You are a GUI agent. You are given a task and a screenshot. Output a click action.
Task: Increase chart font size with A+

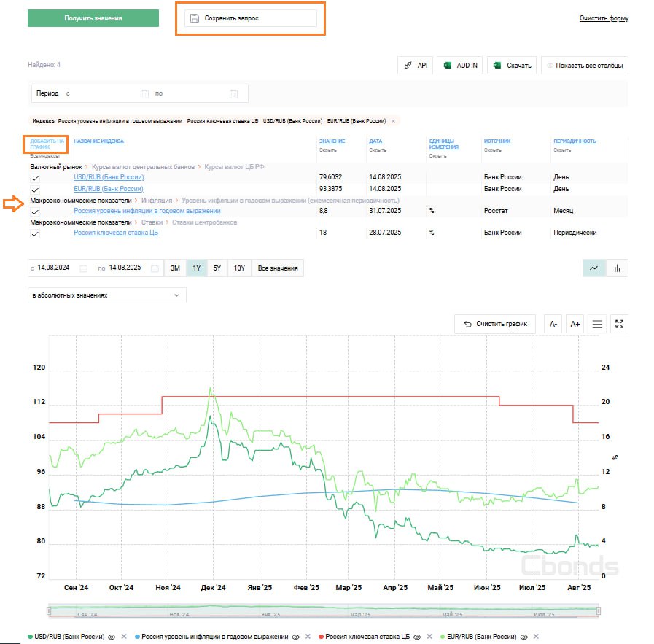point(575,324)
